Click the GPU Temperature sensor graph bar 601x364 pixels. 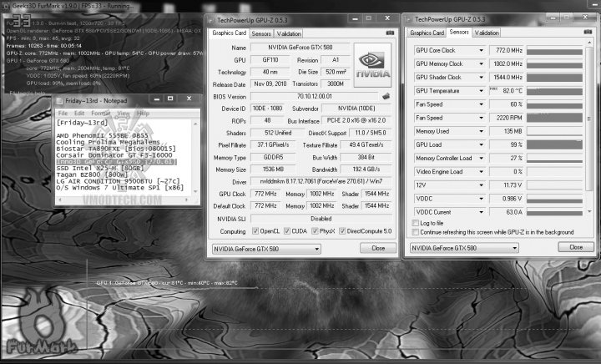pos(554,91)
